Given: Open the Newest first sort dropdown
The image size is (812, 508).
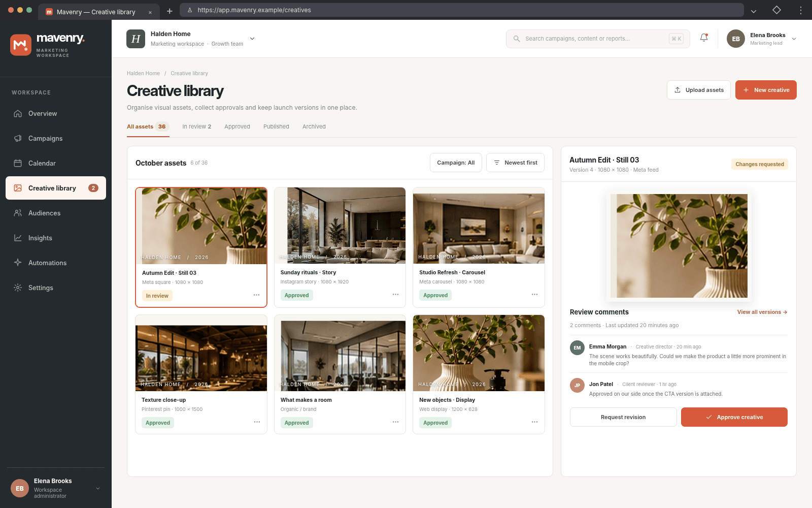Looking at the screenshot, I should [515, 163].
